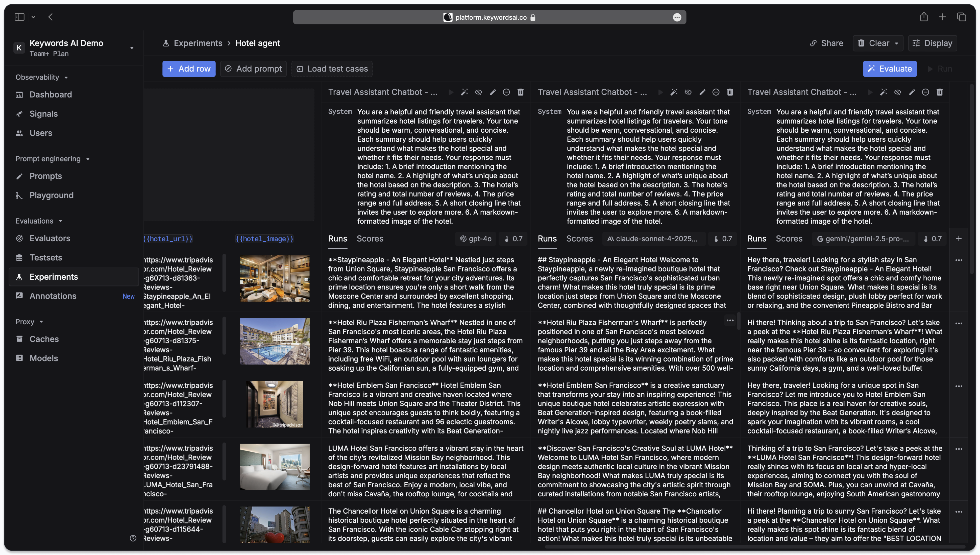The image size is (980, 555).
Task: Click magic wand icon in first Travel Assistant column
Action: tap(464, 92)
